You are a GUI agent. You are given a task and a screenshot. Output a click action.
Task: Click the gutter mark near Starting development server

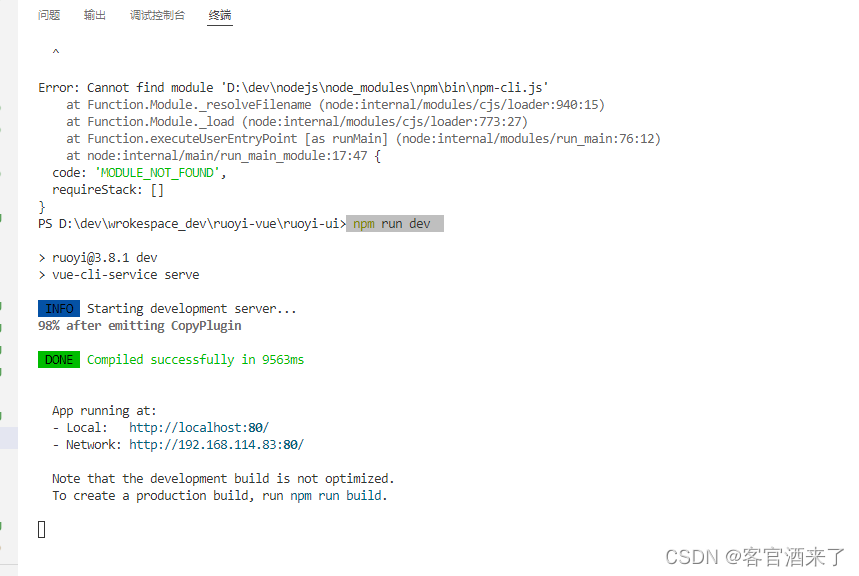coord(5,308)
